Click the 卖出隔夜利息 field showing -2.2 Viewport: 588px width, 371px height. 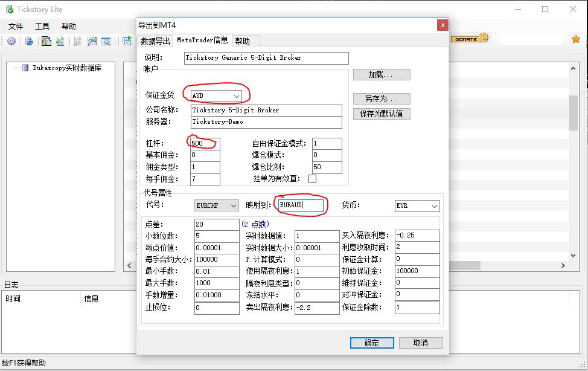[x=317, y=308]
